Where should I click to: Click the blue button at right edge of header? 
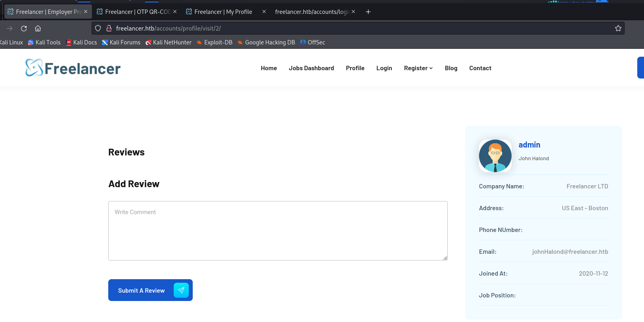[640, 68]
